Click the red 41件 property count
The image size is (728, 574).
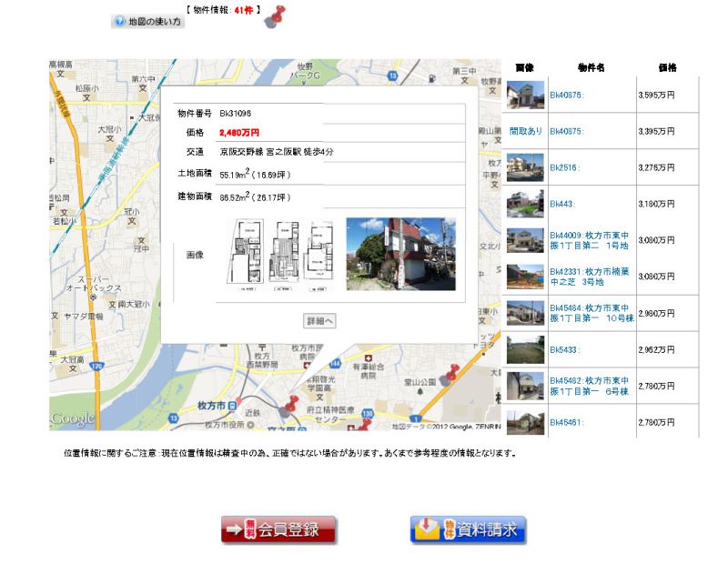pyautogui.click(x=243, y=10)
